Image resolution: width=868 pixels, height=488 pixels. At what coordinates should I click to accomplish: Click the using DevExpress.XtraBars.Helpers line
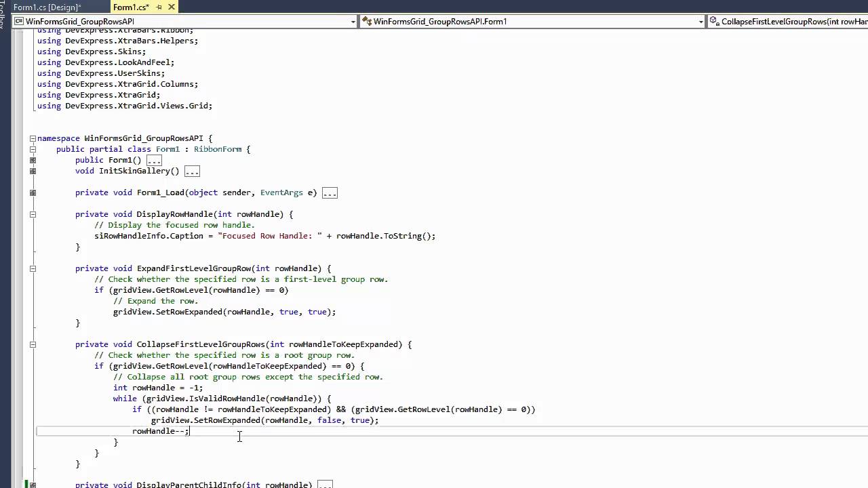click(118, 41)
